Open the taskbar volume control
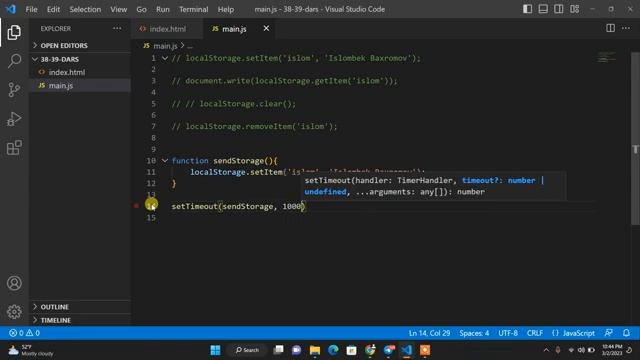 pyautogui.click(x=581, y=350)
